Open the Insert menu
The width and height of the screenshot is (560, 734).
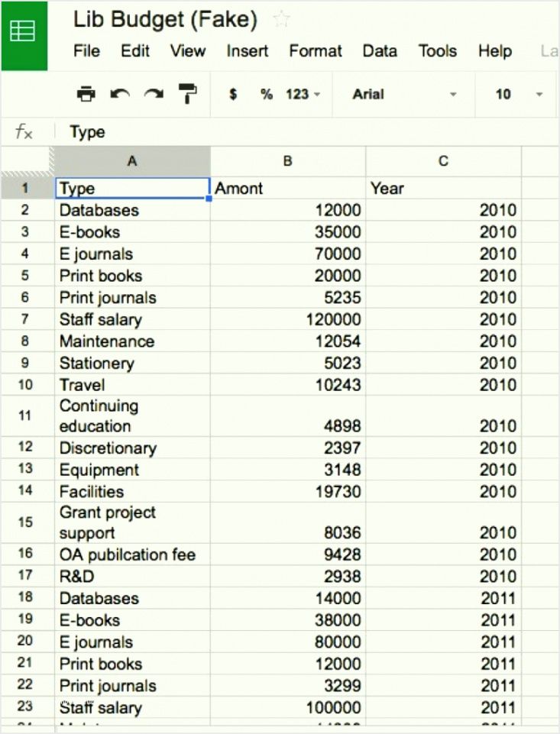point(247,51)
